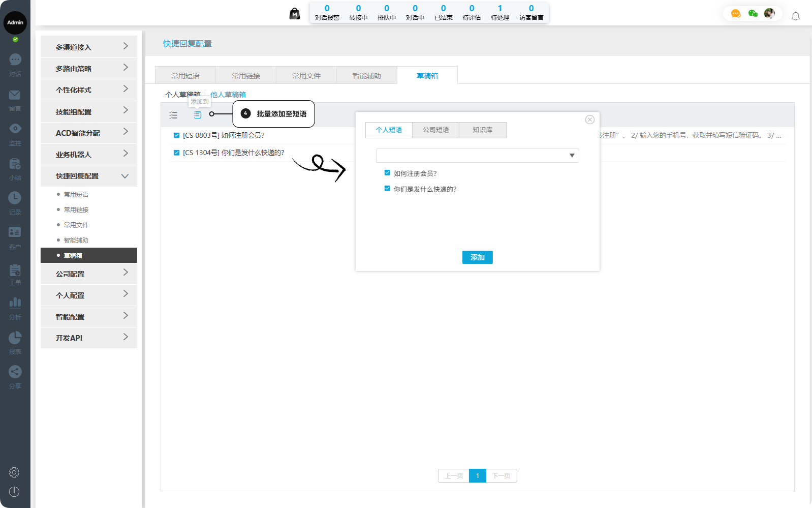
Task: Open the 对话 chat icon in sidebar
Action: pyautogui.click(x=15, y=60)
